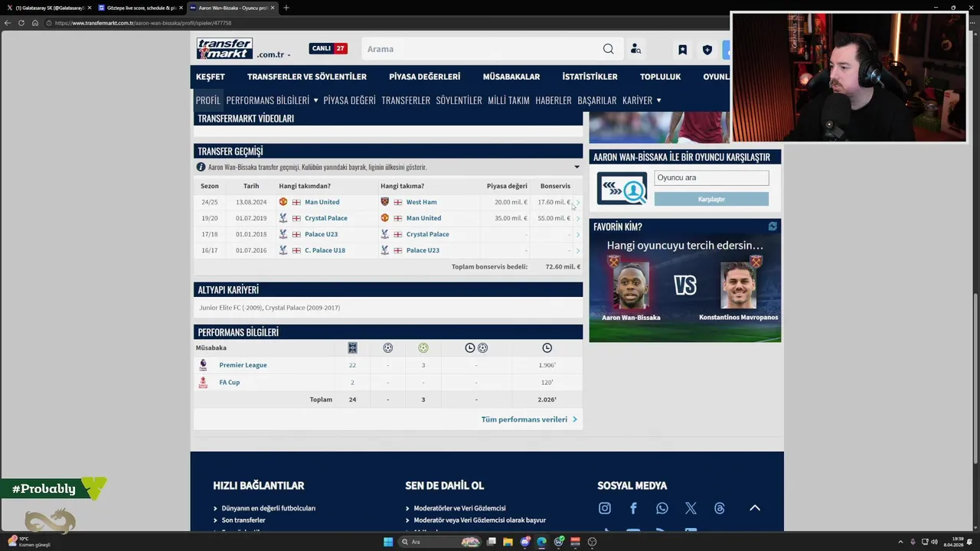The image size is (980, 551).
Task: Open Transfermarkt Facebook page
Action: pos(633,508)
